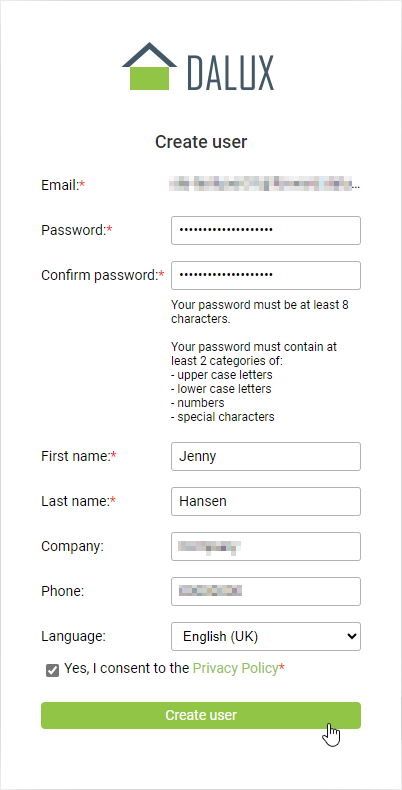402x790 pixels.
Task: Tick the Privacy Policy consent checkbox
Action: point(52,670)
